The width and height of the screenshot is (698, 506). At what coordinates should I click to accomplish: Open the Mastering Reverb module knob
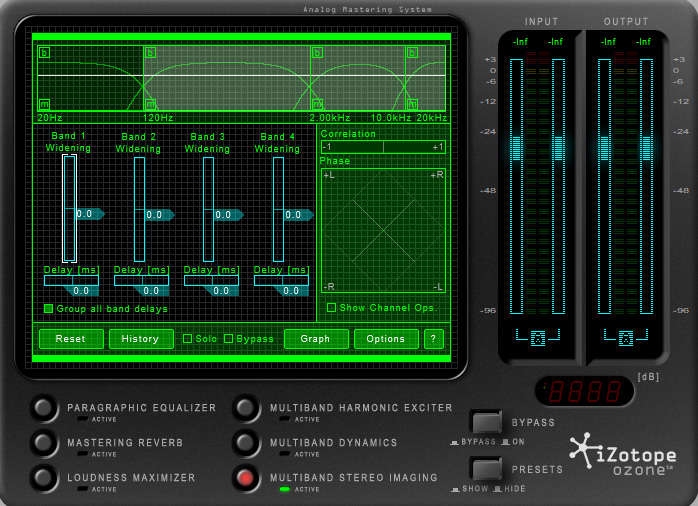coord(44,442)
